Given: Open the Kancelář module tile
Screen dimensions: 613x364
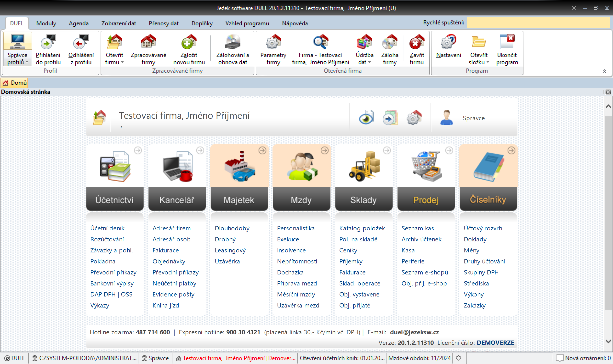Looking at the screenshot, I should pos(177,177).
